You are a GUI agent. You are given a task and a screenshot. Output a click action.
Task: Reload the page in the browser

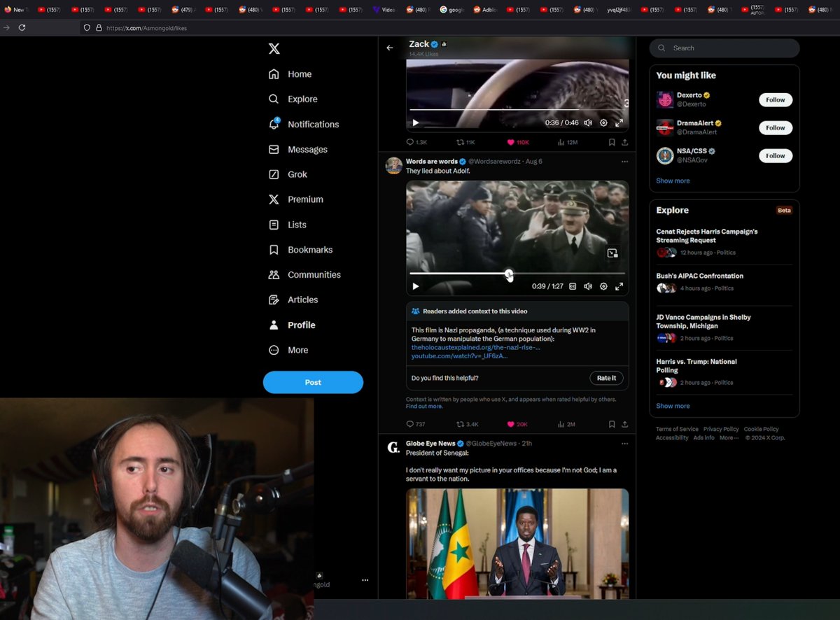[x=22, y=27]
